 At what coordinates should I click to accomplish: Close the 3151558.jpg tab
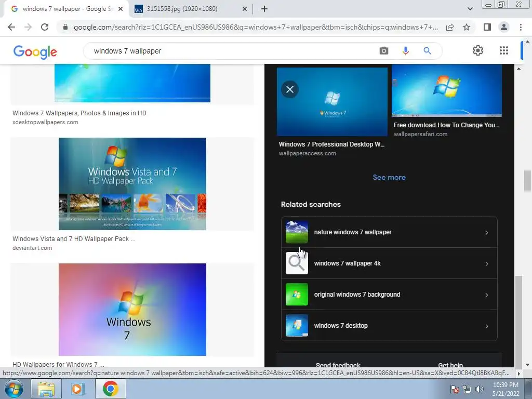(x=245, y=9)
